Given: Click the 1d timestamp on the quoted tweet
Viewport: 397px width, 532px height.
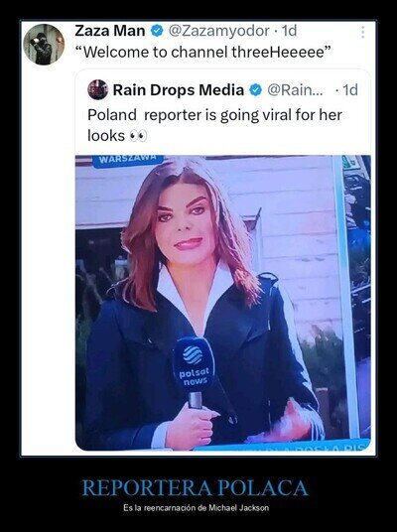Looking at the screenshot, I should (x=350, y=90).
